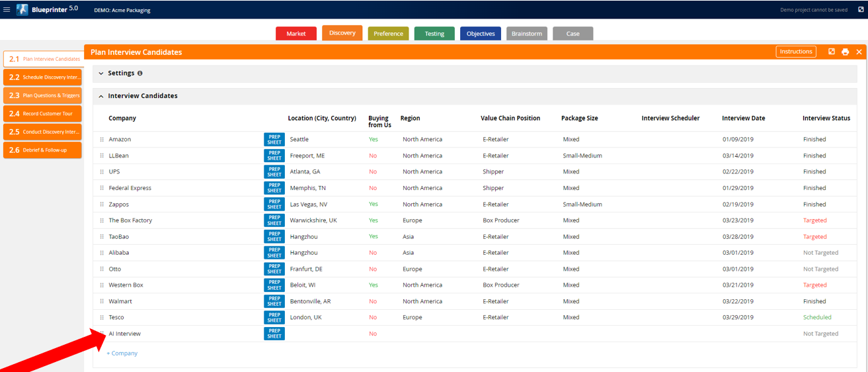868x372 pixels.
Task: Toggle Buying from Us for Amazon
Action: tap(374, 140)
